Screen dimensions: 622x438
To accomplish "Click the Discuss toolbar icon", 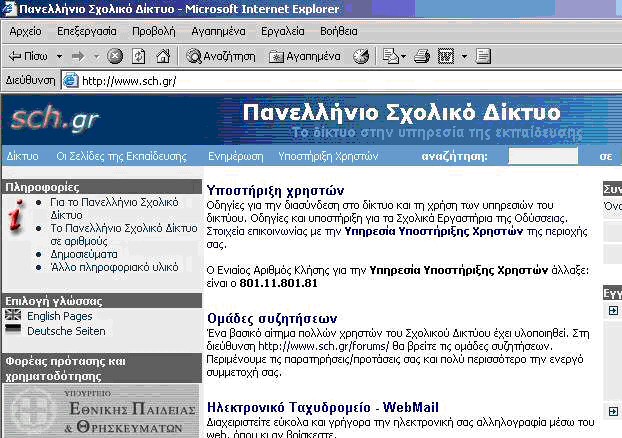I will [483, 56].
